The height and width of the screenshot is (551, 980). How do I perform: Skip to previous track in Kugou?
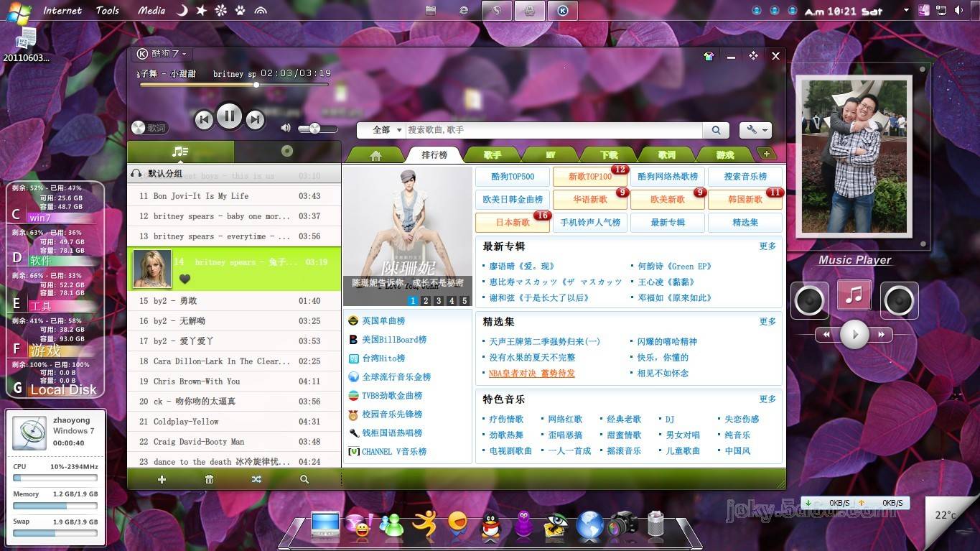point(204,120)
